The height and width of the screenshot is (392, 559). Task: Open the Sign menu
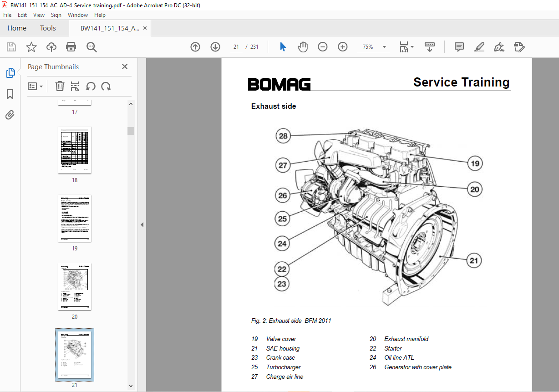coord(56,15)
